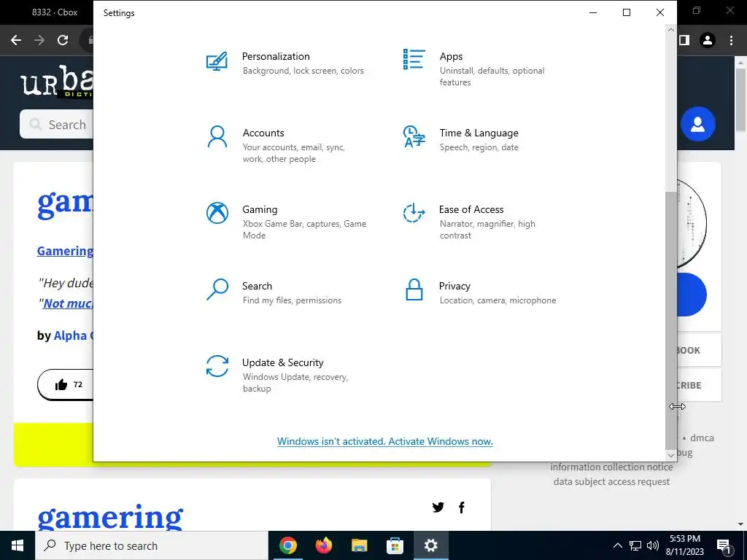747x560 pixels.
Task: Click the Ease of Access icon
Action: (414, 213)
